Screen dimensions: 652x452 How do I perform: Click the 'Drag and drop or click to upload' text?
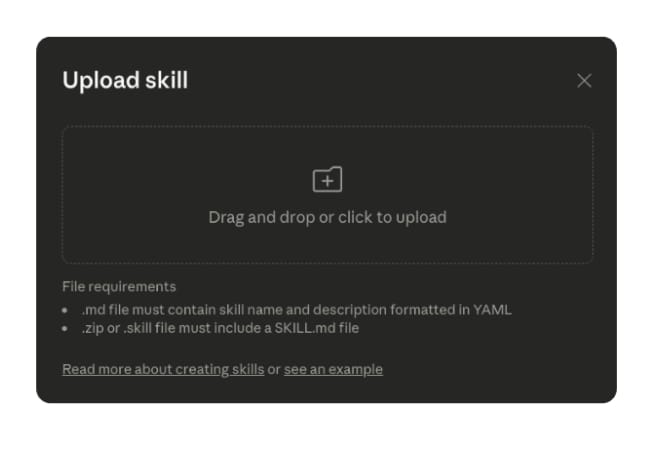coord(327,217)
